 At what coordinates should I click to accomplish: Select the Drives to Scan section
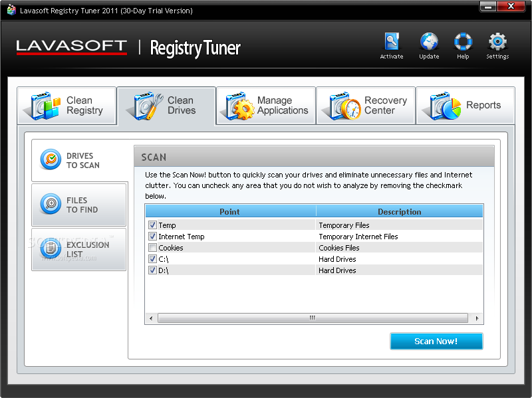[80, 160]
